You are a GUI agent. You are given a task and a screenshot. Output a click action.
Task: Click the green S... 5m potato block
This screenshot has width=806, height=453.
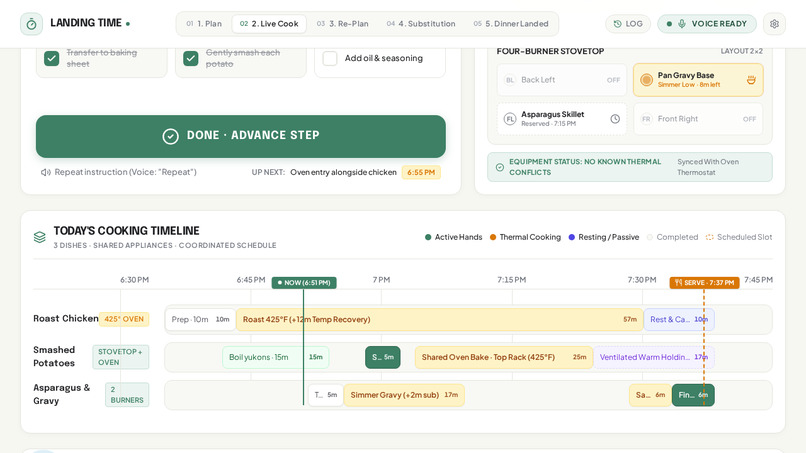[x=382, y=357]
